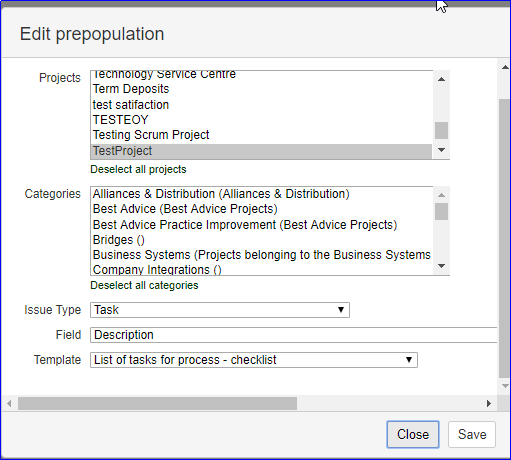The height and width of the screenshot is (460, 511).
Task: Click the Description field input
Action: coord(293,335)
